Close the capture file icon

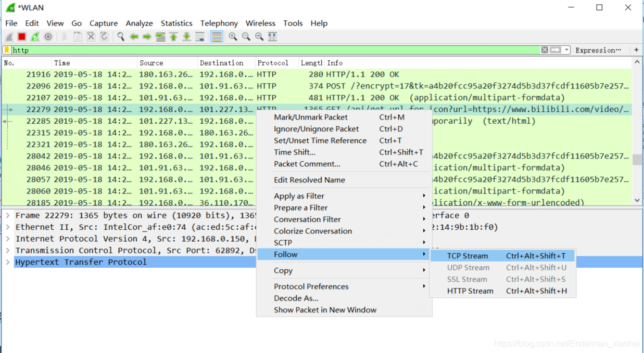pos(91,37)
